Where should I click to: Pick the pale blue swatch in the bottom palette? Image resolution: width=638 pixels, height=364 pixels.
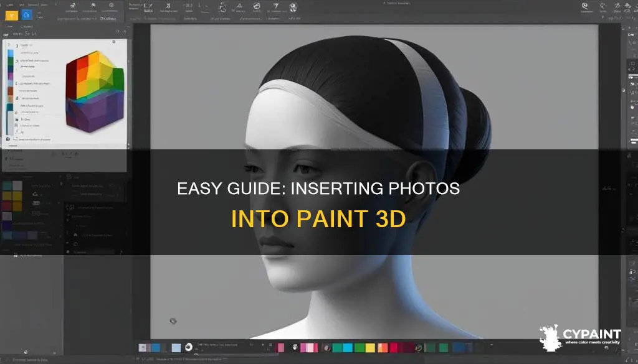coord(176,348)
